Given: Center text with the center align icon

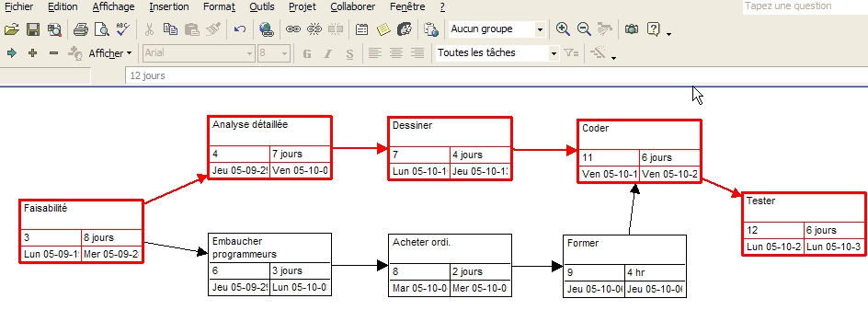Looking at the screenshot, I should [395, 53].
